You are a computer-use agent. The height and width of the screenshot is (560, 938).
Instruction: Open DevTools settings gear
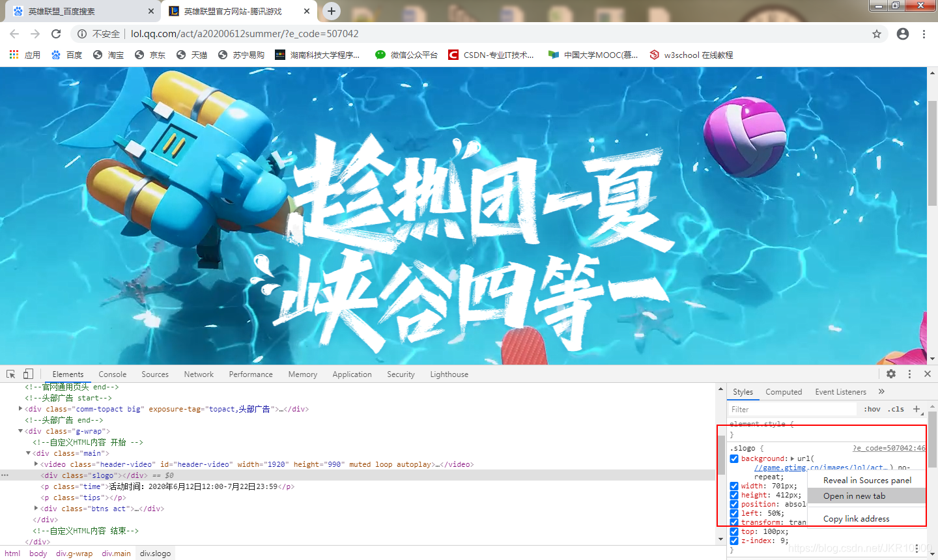click(891, 374)
